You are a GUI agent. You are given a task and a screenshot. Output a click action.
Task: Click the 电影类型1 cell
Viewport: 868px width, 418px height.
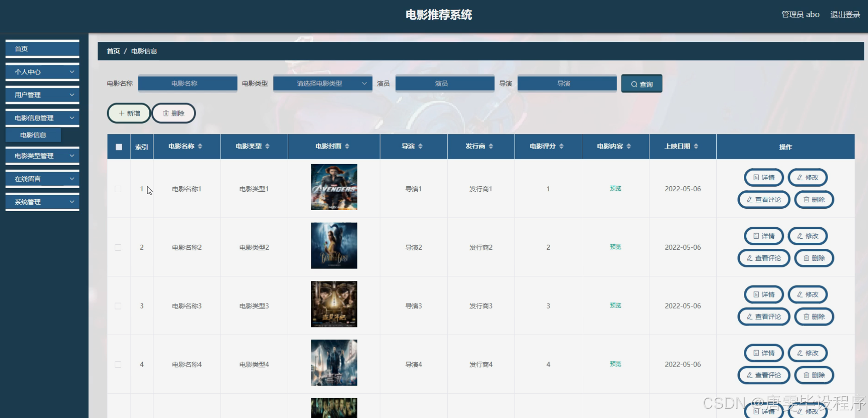click(x=254, y=189)
